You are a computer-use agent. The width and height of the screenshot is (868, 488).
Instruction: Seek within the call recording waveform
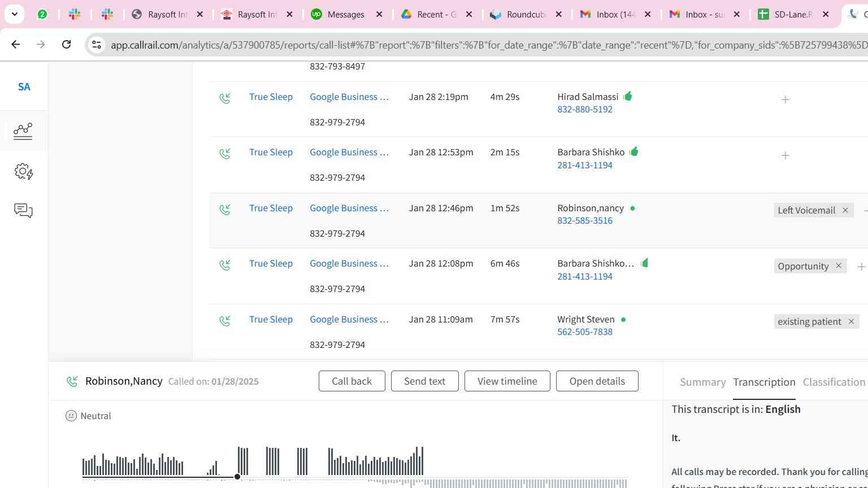[354, 468]
